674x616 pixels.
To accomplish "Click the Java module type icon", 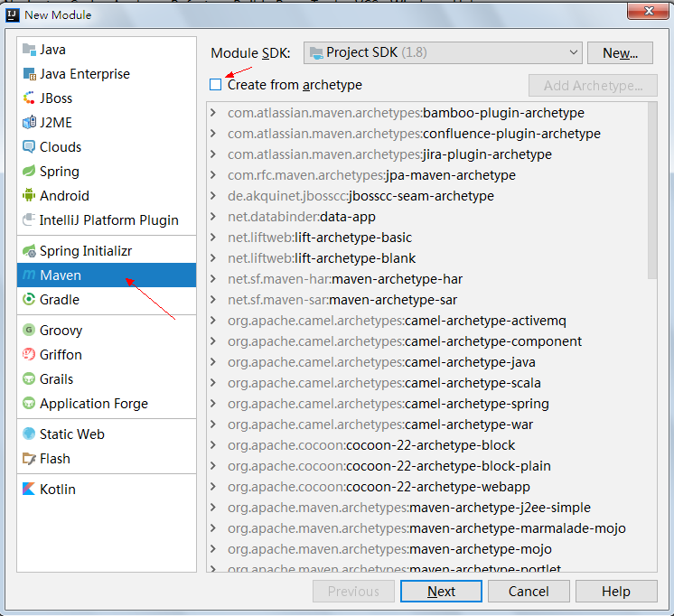I will click(x=29, y=50).
